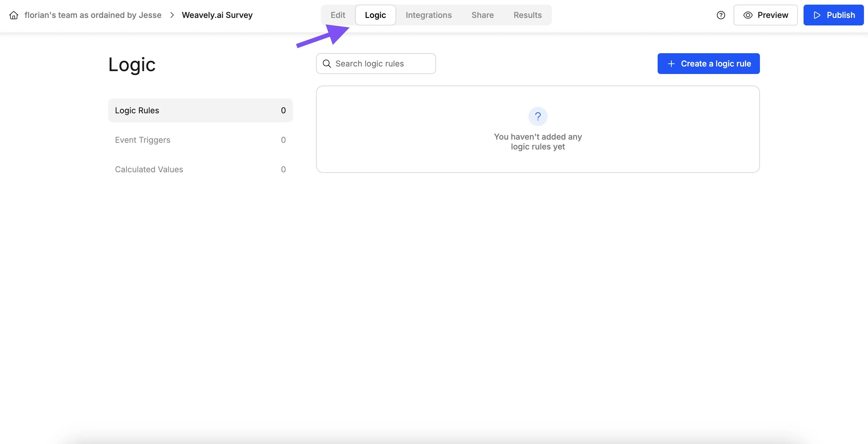Click the Publish button
Viewport: 868px width, 444px height.
[x=833, y=15]
